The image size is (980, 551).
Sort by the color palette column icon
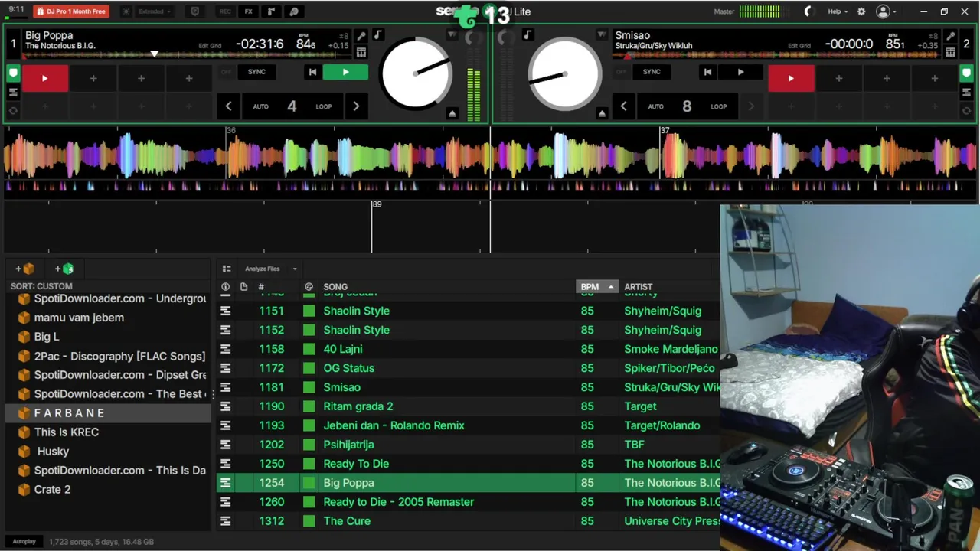[309, 287]
